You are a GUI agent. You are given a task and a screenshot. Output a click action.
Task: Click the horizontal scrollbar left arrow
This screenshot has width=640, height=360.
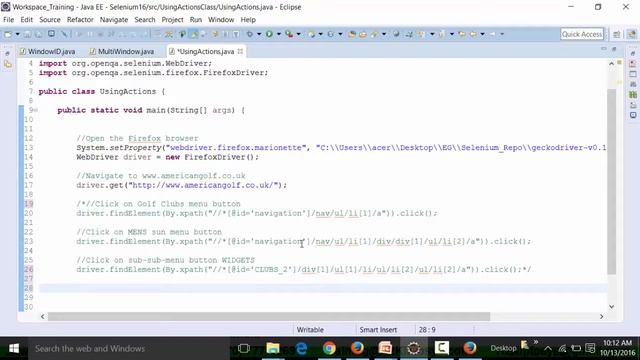42,316
